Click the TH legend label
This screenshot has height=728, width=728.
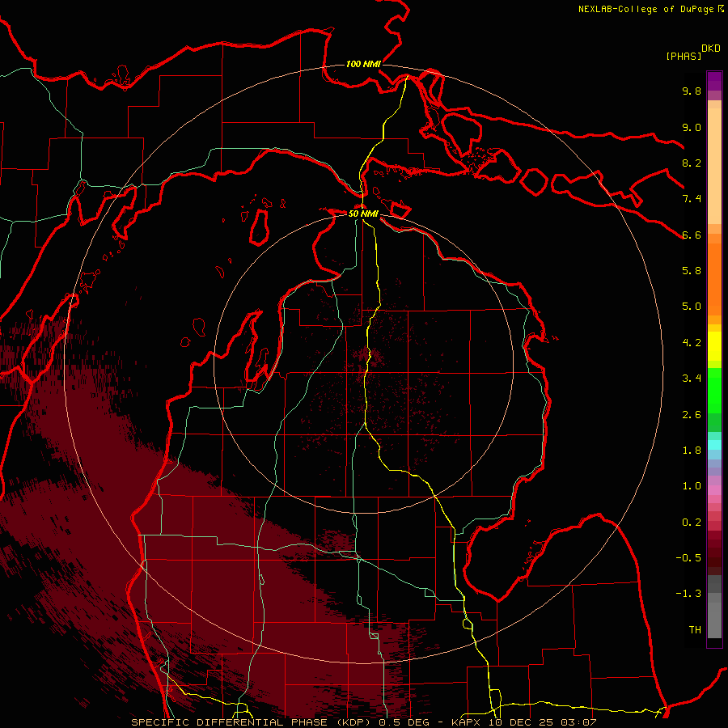click(695, 630)
